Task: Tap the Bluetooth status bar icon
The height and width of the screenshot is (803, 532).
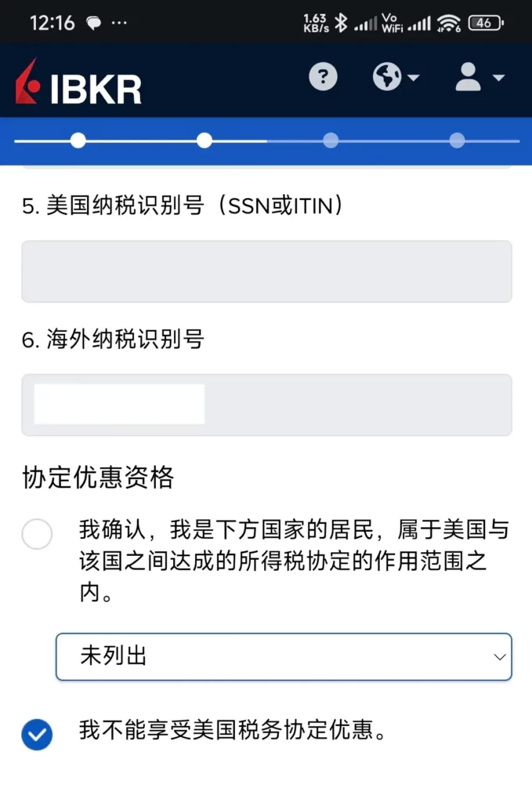Action: (x=341, y=23)
